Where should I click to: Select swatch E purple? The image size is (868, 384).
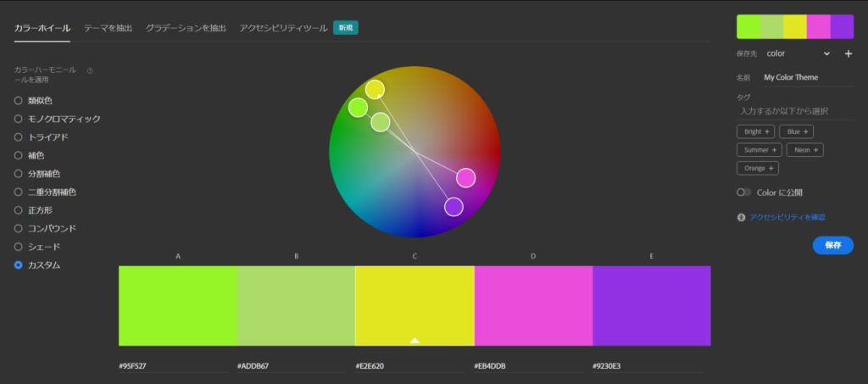(x=652, y=305)
